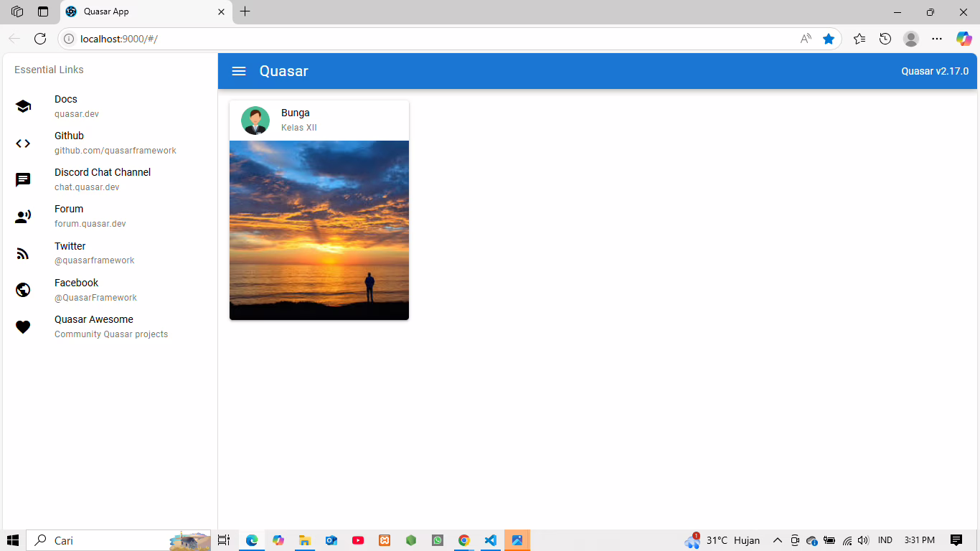
Task: Open WhatsApp from the taskbar
Action: coord(438,540)
